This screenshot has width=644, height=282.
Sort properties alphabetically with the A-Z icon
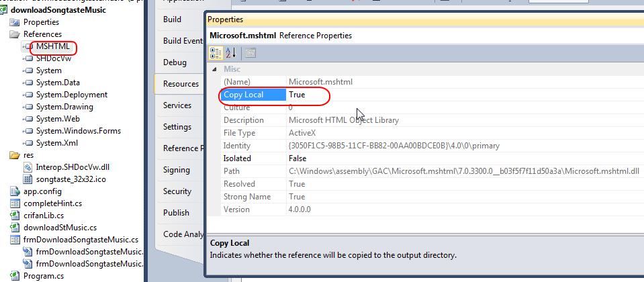[231, 52]
